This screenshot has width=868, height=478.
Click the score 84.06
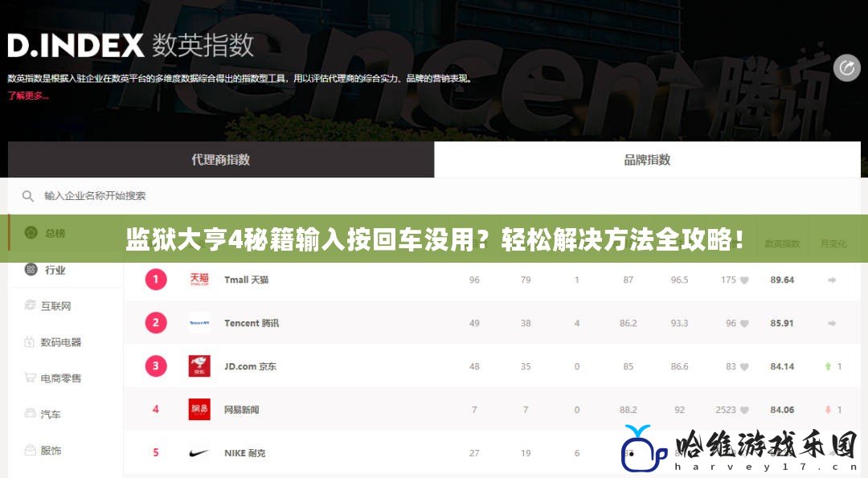pyautogui.click(x=782, y=410)
